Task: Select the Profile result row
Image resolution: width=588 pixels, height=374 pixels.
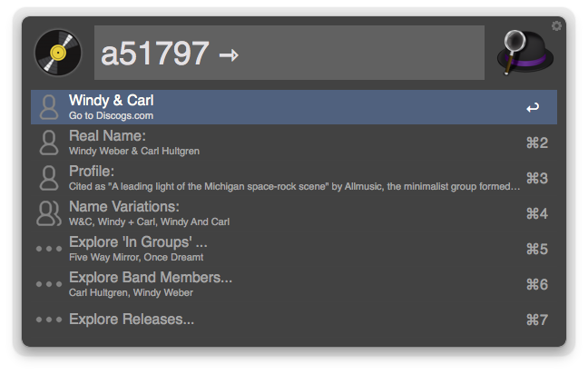Action: coord(272,178)
